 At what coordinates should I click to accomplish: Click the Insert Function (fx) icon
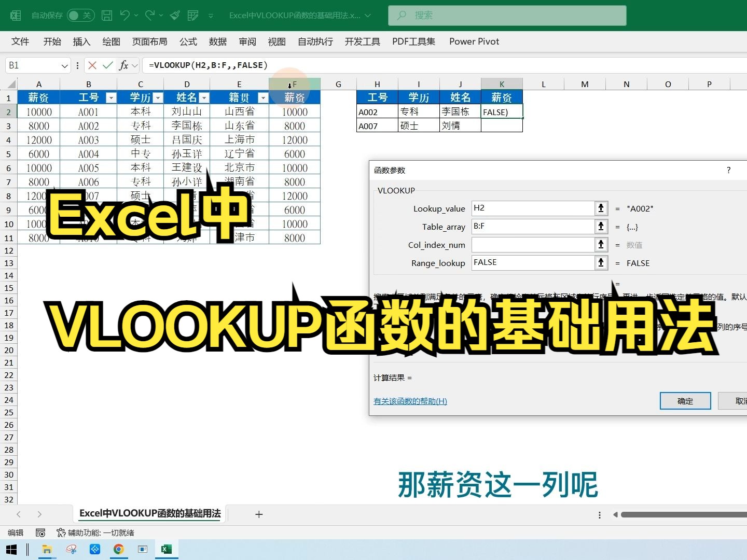point(123,65)
